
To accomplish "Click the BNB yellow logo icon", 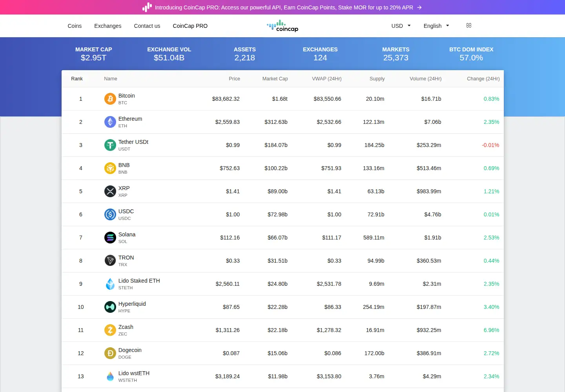I will tap(110, 168).
